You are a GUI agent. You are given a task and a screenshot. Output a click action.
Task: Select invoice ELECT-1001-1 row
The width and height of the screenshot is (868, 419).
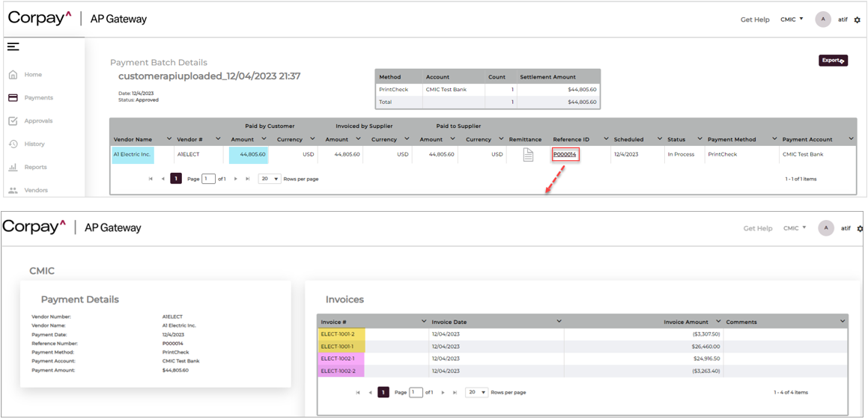[x=583, y=346]
